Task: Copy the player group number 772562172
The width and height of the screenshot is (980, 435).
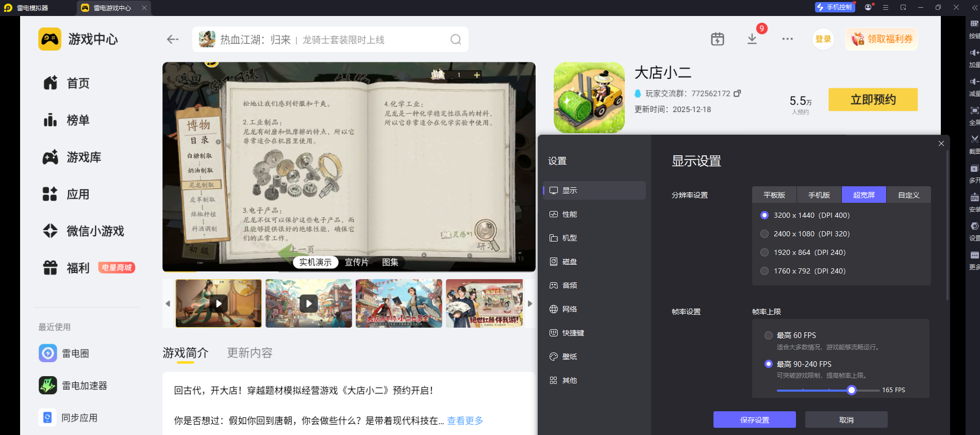Action: tap(737, 93)
